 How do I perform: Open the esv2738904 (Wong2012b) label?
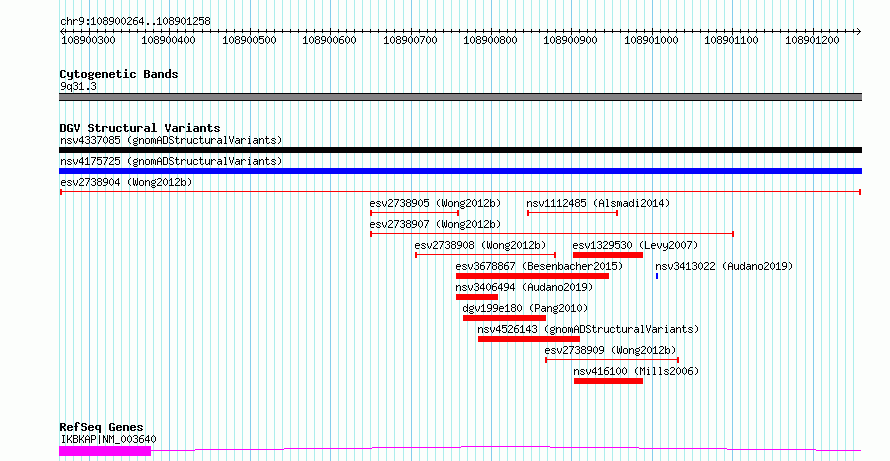pos(126,182)
